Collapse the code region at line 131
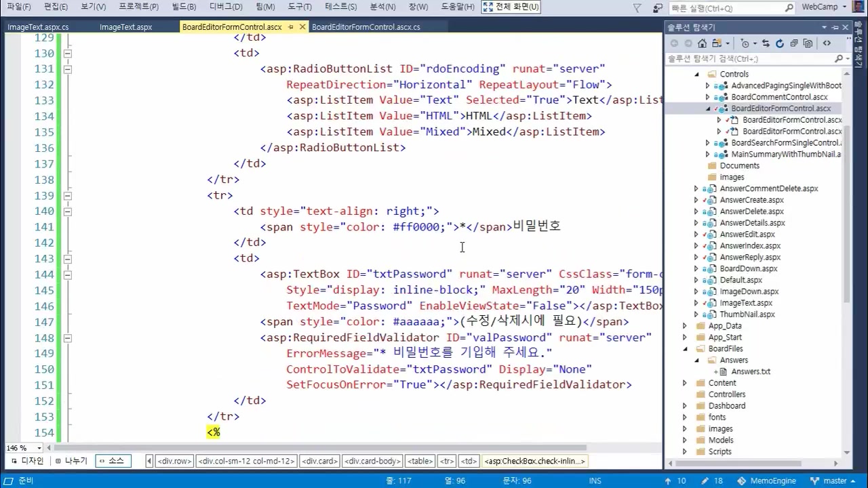Viewport: 868px width, 488px height. [x=67, y=69]
